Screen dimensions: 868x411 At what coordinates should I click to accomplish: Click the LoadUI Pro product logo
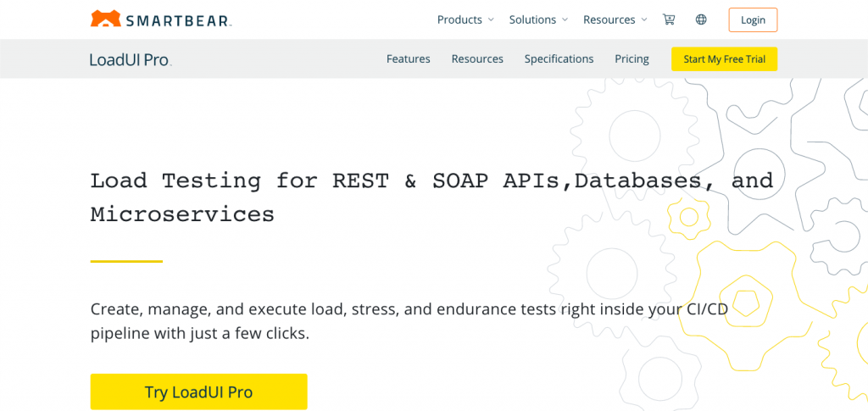pyautogui.click(x=131, y=59)
